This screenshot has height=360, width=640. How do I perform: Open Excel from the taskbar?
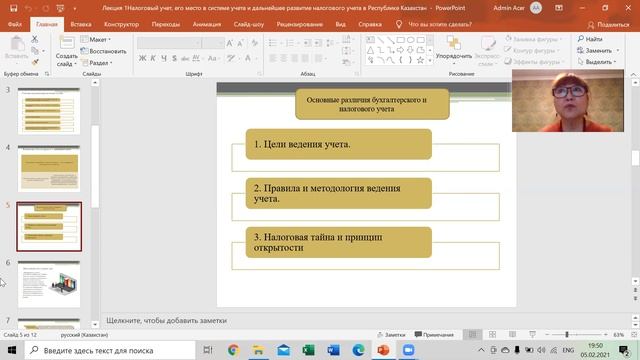(x=308, y=350)
